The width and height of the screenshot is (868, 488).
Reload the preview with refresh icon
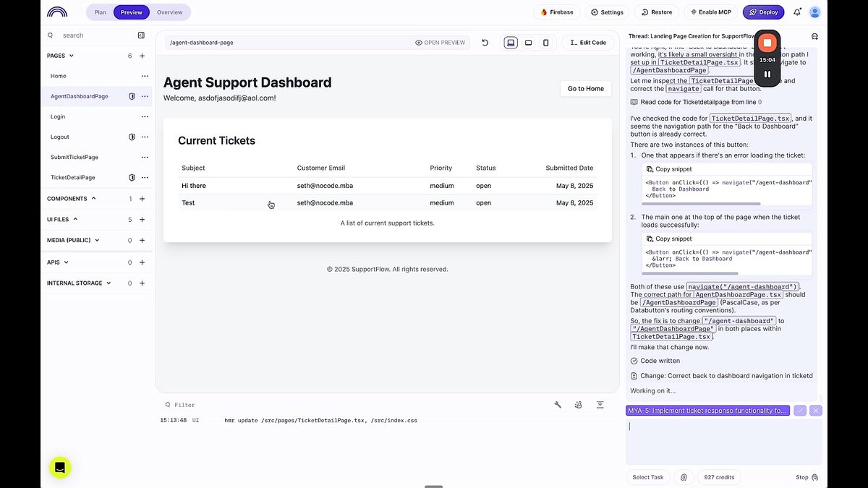pyautogui.click(x=485, y=43)
